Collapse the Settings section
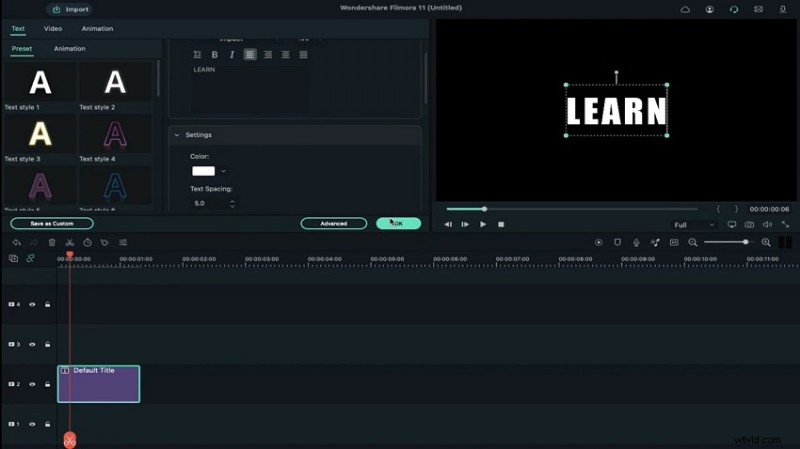 [177, 135]
